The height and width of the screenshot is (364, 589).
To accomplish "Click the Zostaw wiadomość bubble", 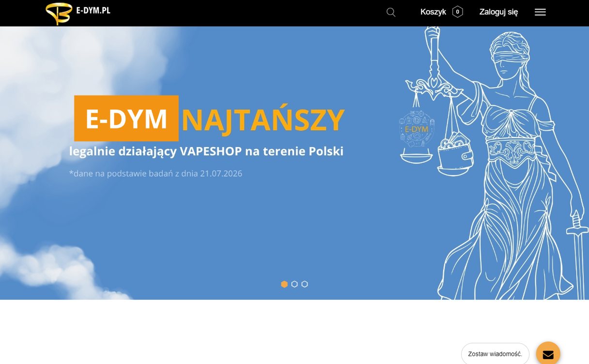I will (495, 354).
